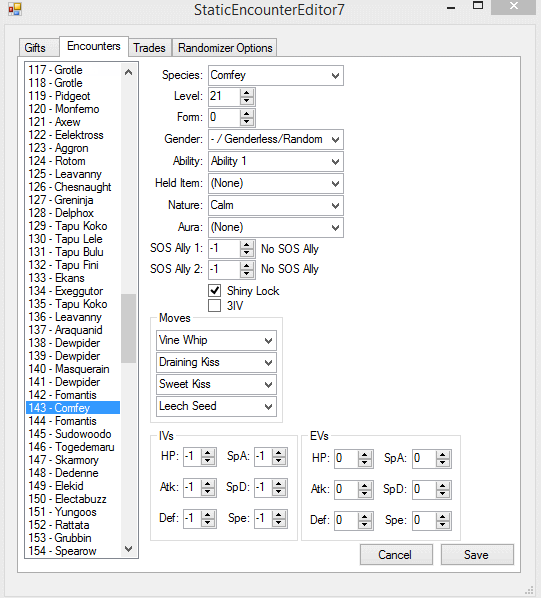The height and width of the screenshot is (598, 541).
Task: Select 137 - Araquanid in the list
Action: [x=73, y=330]
